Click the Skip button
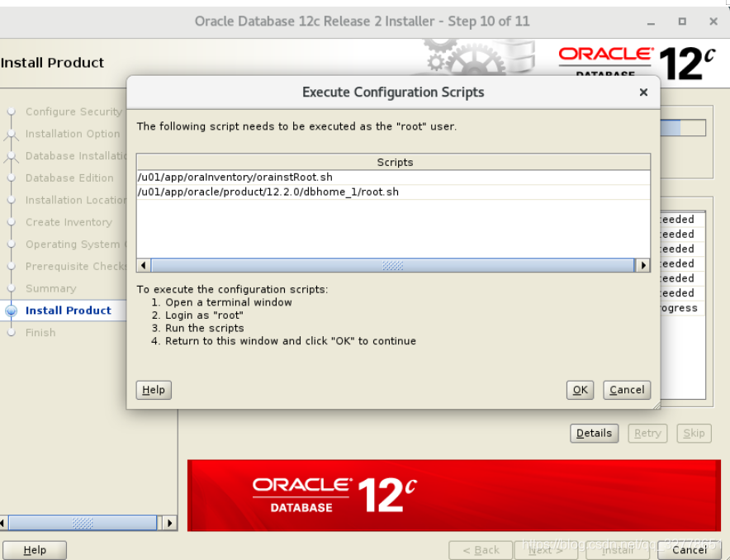The image size is (730, 560). pyautogui.click(x=694, y=434)
